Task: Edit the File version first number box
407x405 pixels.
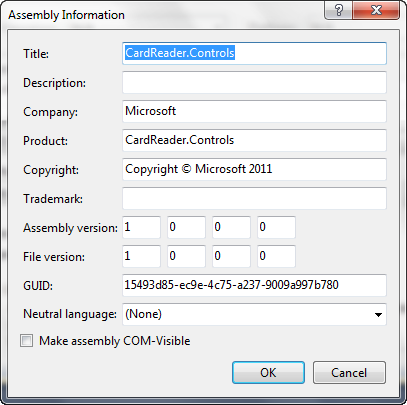Action: 141,256
